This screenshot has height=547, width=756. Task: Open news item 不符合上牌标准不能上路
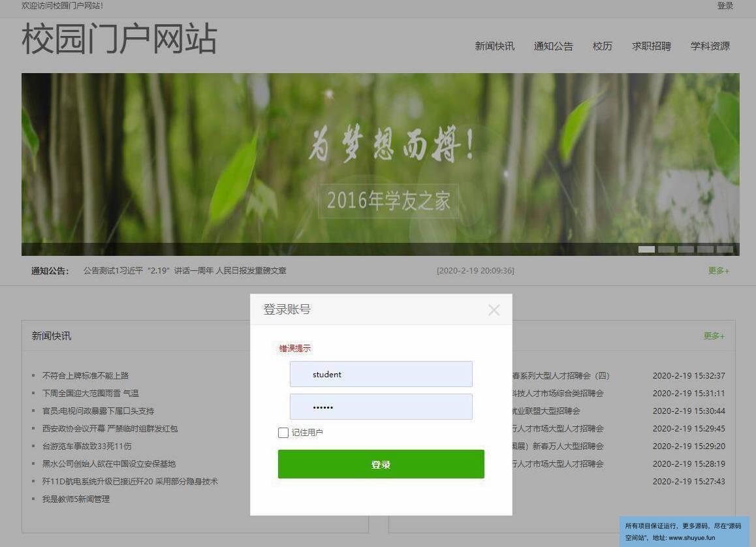pyautogui.click(x=86, y=376)
